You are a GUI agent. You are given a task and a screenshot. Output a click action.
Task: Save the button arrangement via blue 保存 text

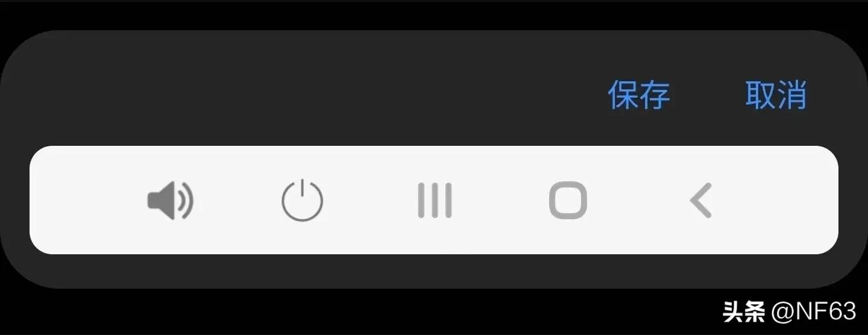[639, 95]
